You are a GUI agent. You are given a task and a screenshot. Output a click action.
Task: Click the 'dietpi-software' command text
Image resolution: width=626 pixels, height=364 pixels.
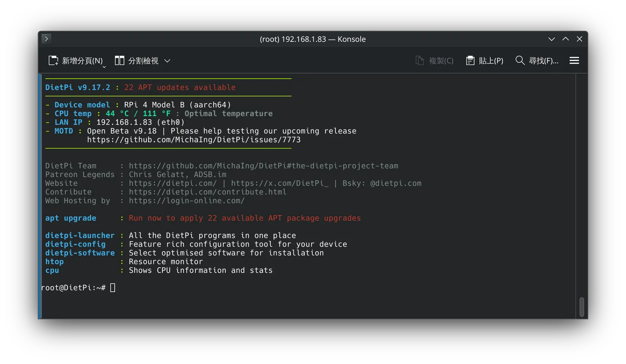click(x=80, y=253)
